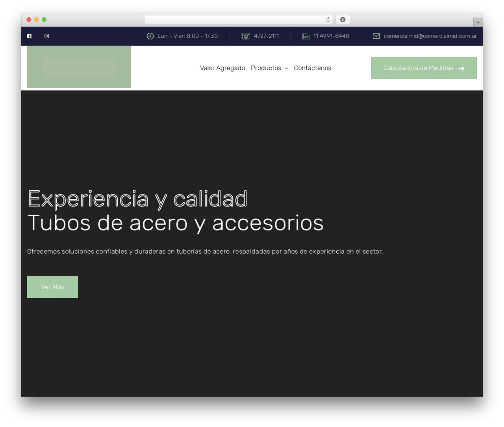This screenshot has width=504, height=427.
Task: Click the Ver Más button
Action: [x=52, y=287]
